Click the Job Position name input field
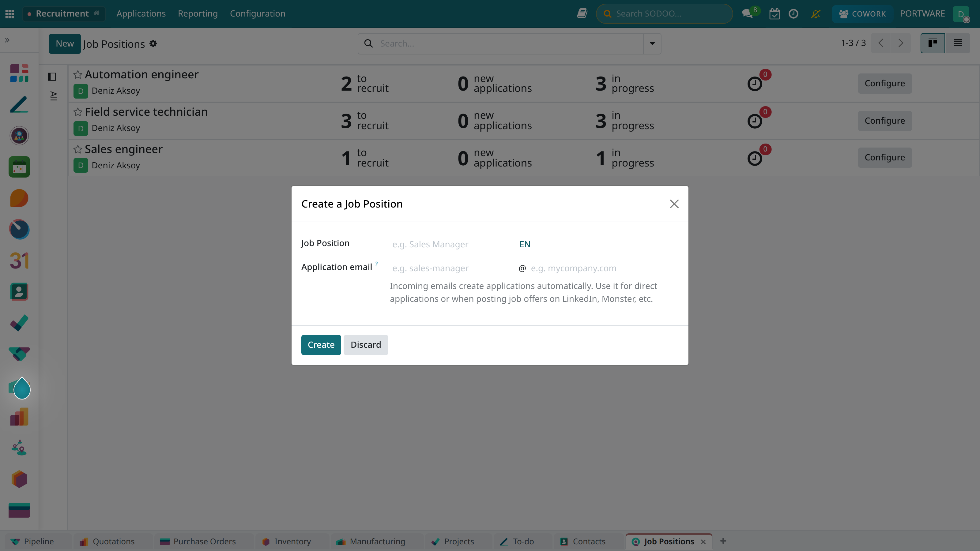The height and width of the screenshot is (551, 980). pyautogui.click(x=450, y=245)
